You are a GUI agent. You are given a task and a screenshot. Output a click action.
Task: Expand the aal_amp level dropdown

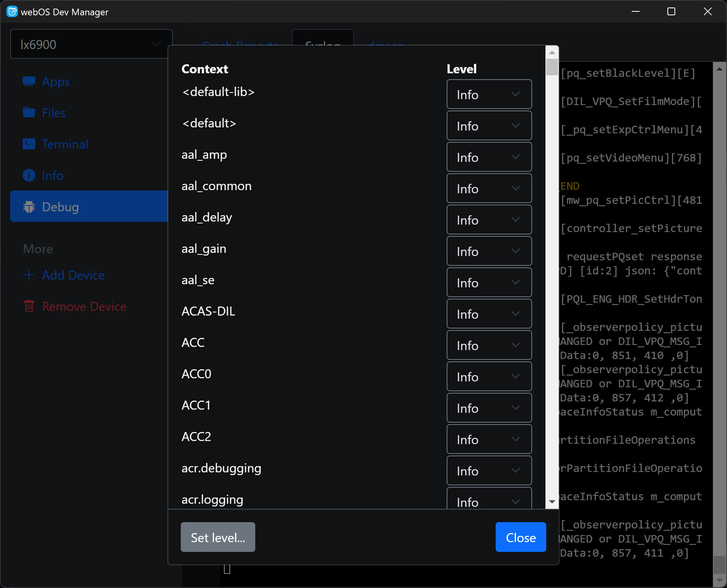pos(489,157)
